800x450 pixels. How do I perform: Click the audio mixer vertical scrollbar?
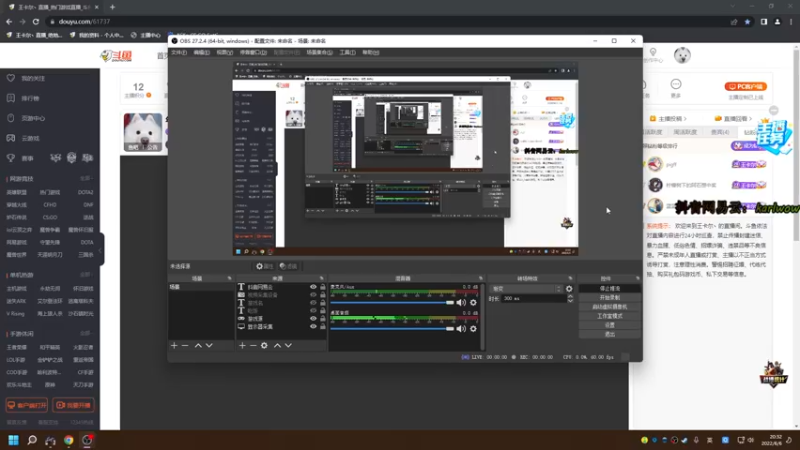(483, 316)
